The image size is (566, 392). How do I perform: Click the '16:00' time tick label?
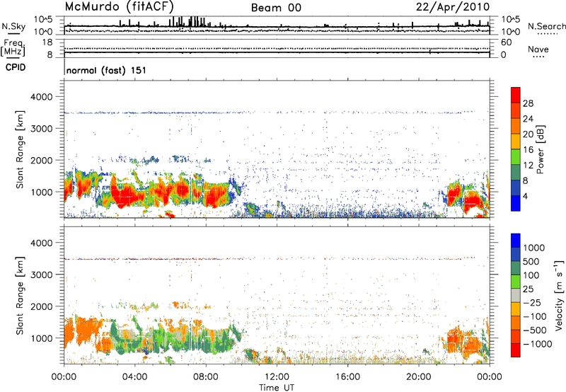pos(347,377)
